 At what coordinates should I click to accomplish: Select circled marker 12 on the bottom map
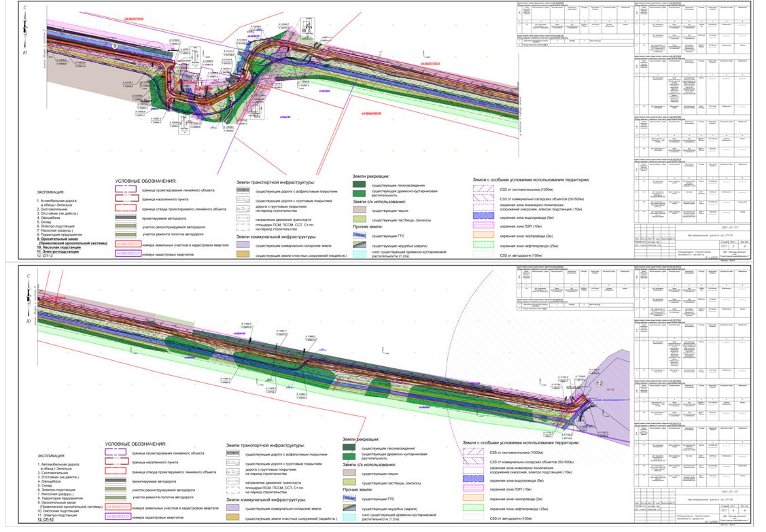(600, 384)
